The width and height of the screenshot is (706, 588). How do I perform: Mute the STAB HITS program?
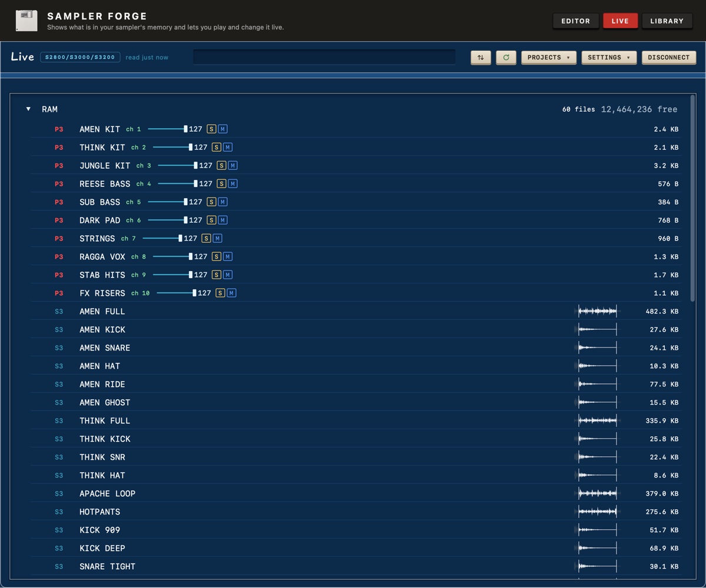[x=228, y=275]
